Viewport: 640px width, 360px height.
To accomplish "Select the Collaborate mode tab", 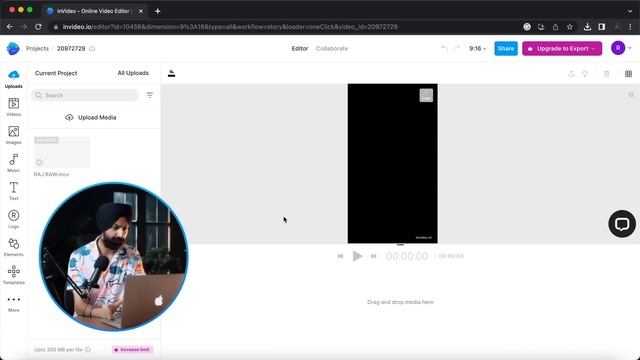I will (332, 49).
